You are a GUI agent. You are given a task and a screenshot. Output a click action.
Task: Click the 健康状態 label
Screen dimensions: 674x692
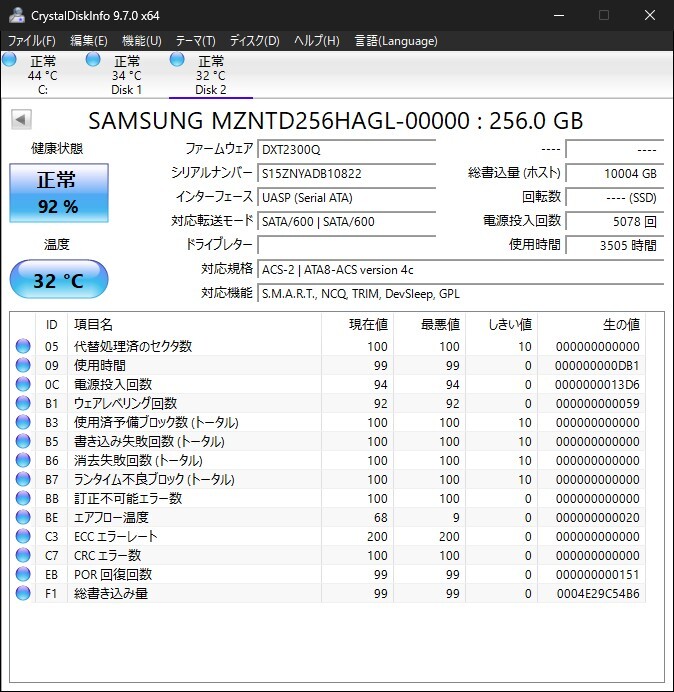[x=57, y=149]
